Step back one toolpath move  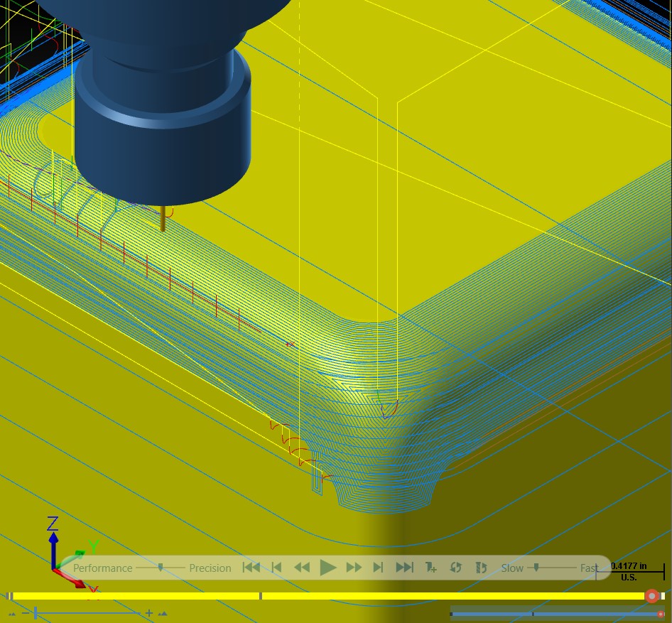click(x=276, y=568)
